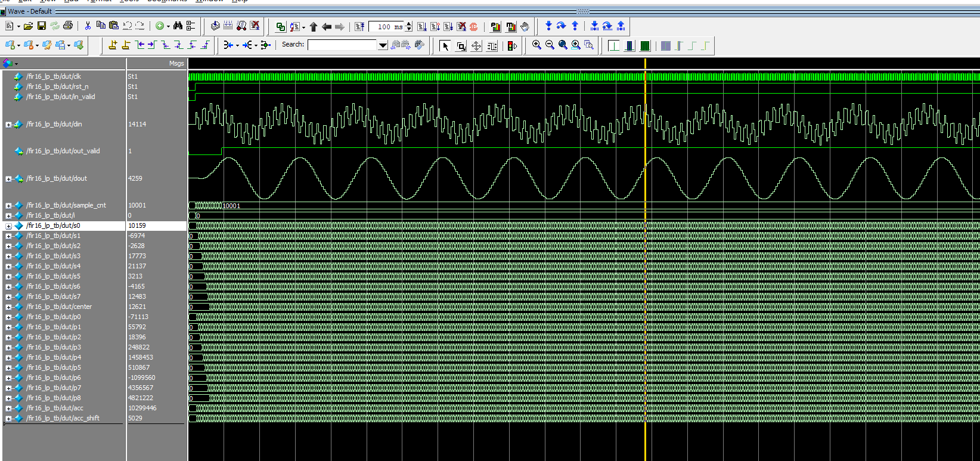Expand the sample_cnt signal
The height and width of the screenshot is (461, 980).
(x=8, y=206)
